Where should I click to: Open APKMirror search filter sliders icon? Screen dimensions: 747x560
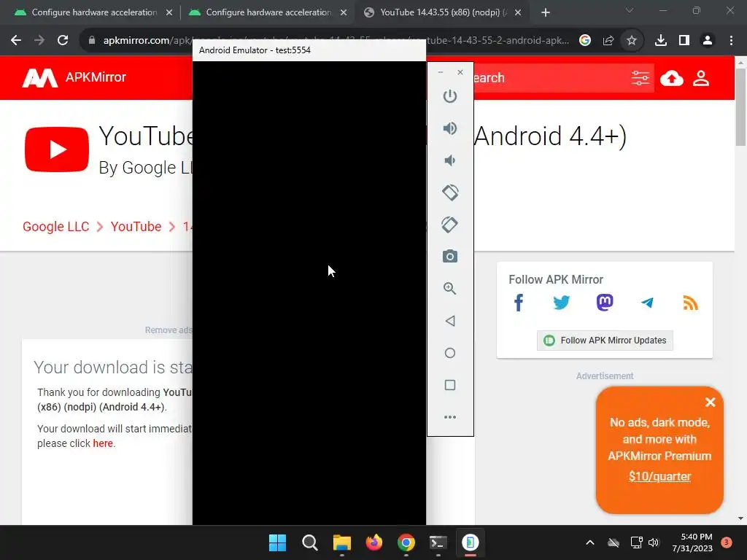pos(640,78)
